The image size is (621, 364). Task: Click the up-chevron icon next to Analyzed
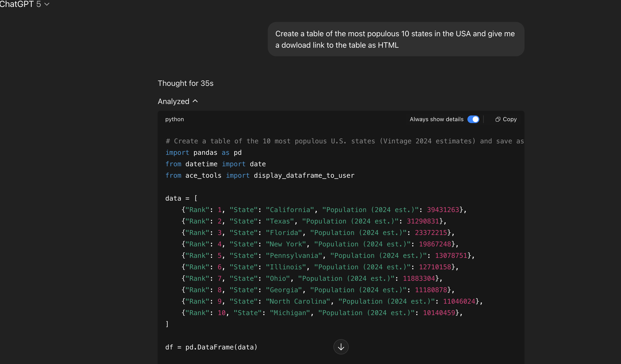[x=195, y=101]
